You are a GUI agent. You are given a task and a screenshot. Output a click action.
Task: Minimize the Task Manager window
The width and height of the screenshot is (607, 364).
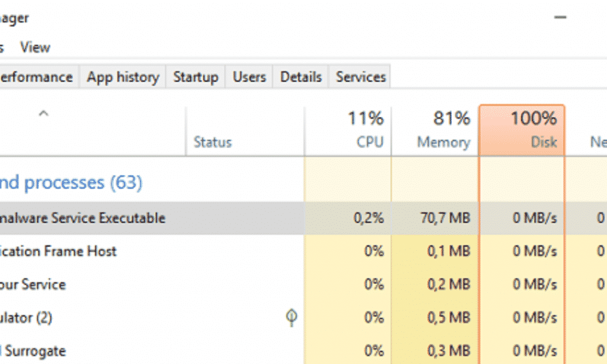pyautogui.click(x=560, y=17)
